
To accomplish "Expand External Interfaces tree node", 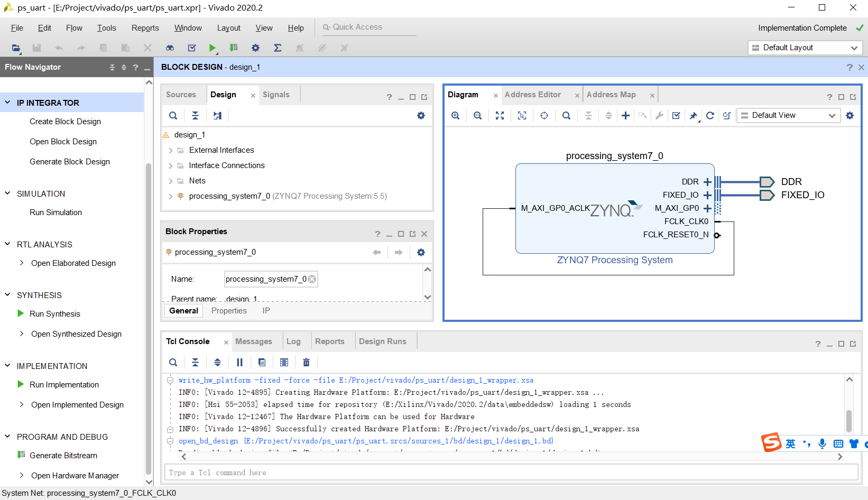I will click(170, 151).
